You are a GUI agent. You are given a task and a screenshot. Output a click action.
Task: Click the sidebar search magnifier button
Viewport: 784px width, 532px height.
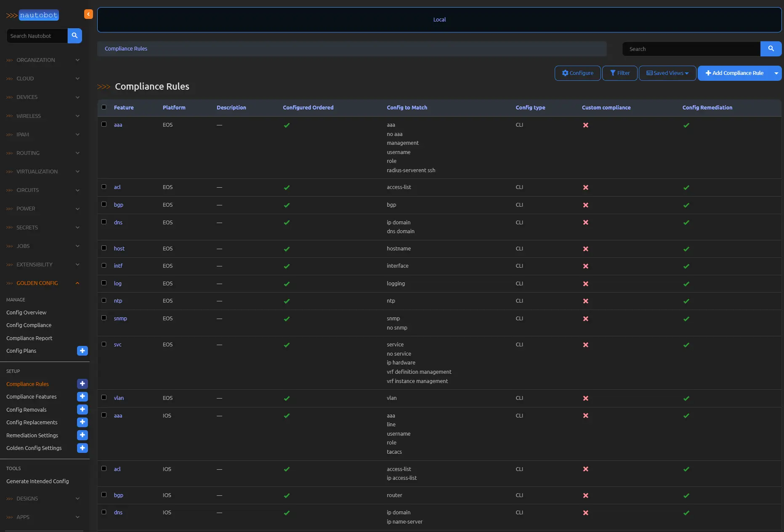click(74, 36)
